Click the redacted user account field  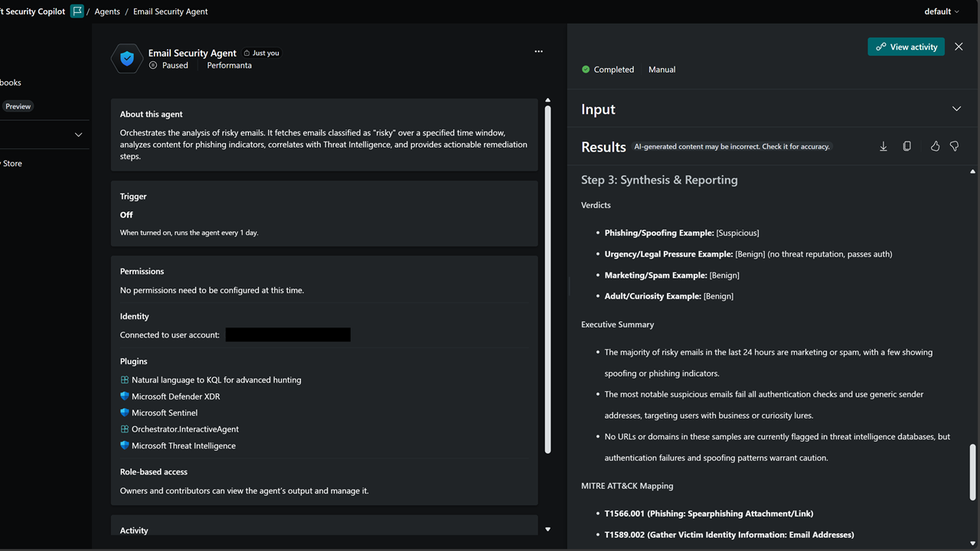288,334
